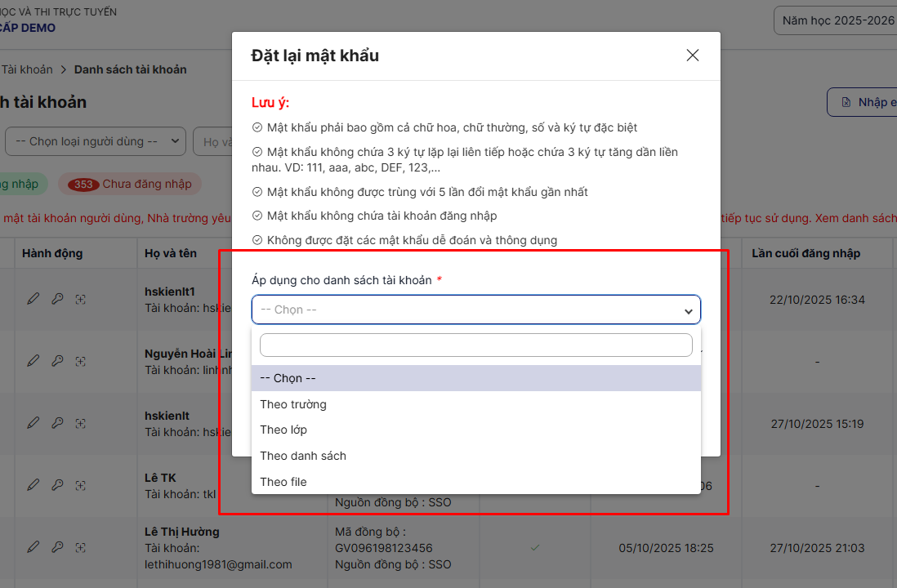The image size is (897, 588).
Task: Click the key icon for Lê Thị Hường
Action: click(x=57, y=547)
